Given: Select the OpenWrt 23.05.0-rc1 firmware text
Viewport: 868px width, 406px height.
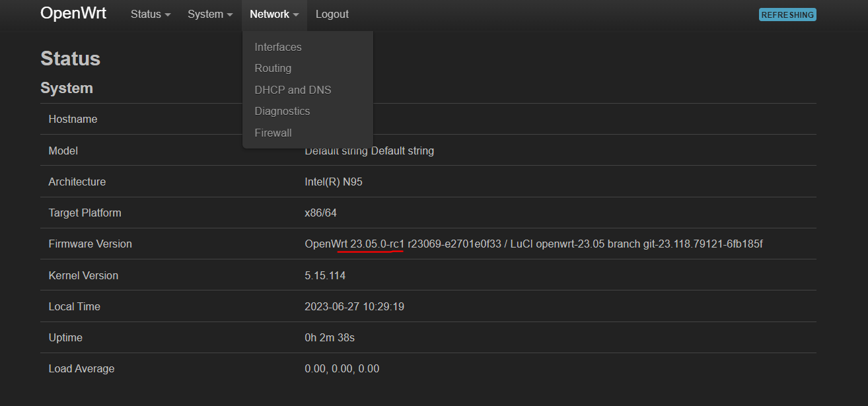Looking at the screenshot, I should coord(354,244).
